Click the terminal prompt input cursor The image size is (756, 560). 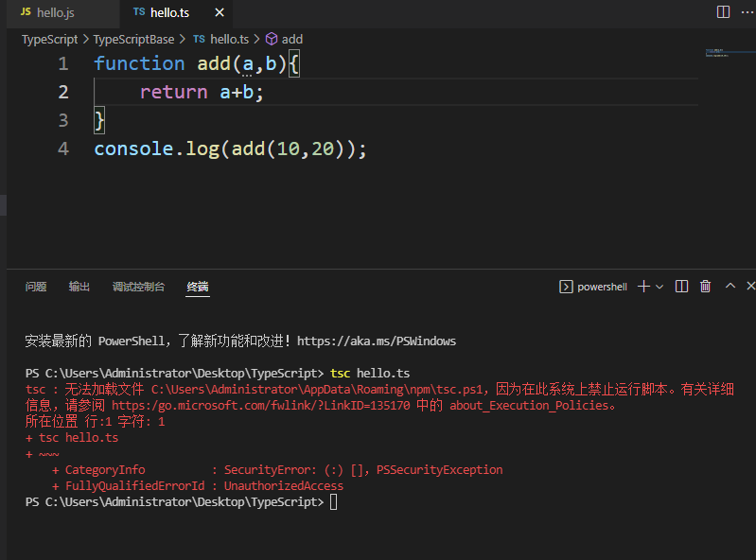(x=334, y=502)
